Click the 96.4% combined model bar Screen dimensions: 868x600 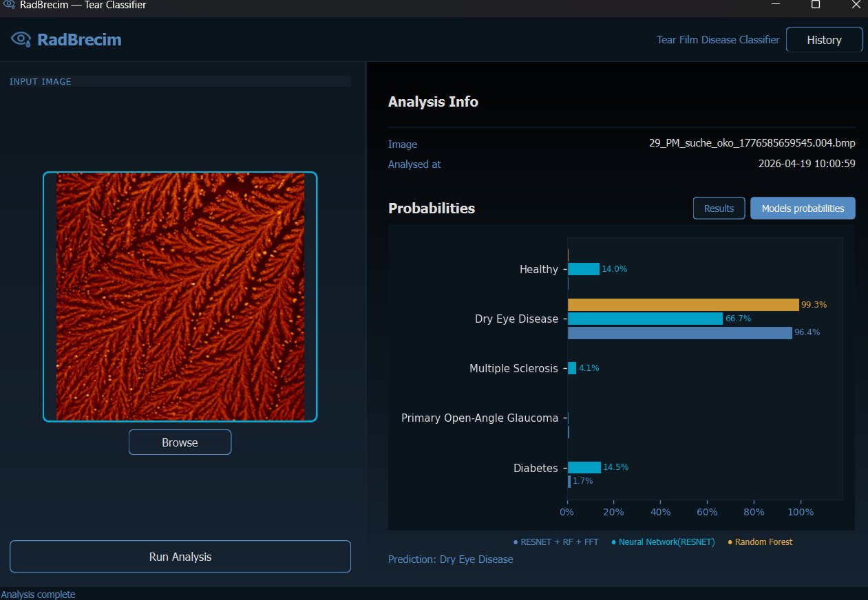[x=680, y=332]
